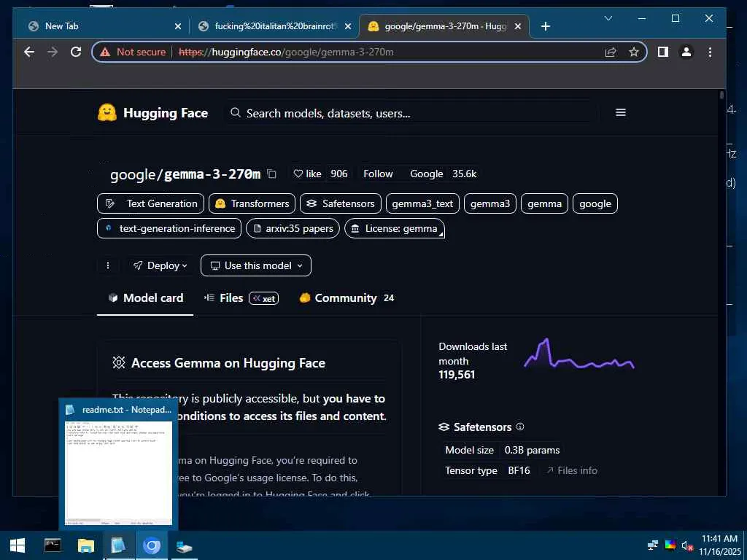
Task: Open the Chrome three-dot menu
Action: point(710,52)
